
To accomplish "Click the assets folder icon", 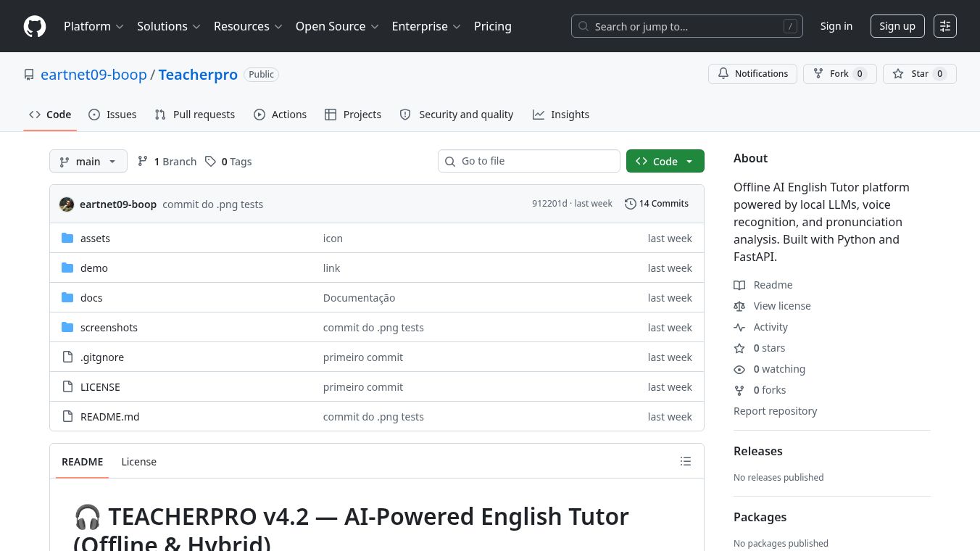I will pos(67,239).
